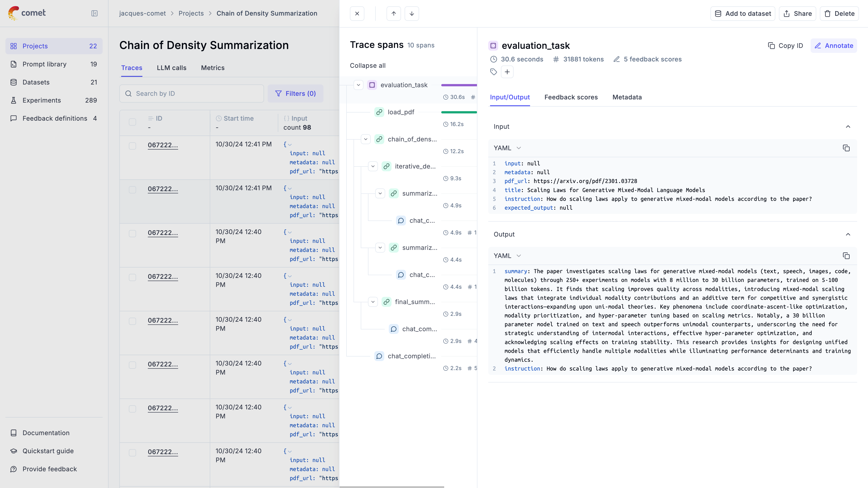868x488 pixels.
Task: Open the Prompt library section
Action: [44, 64]
